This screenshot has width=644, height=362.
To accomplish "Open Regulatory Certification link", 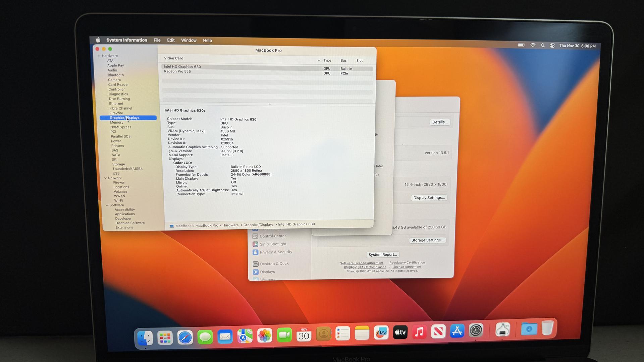I will pyautogui.click(x=407, y=262).
